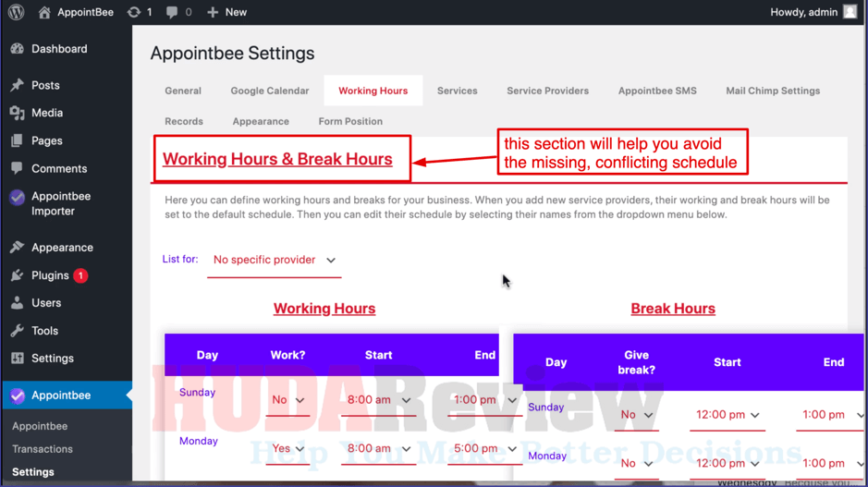Open the admin avatar icon
This screenshot has width=868, height=487.
click(850, 12)
